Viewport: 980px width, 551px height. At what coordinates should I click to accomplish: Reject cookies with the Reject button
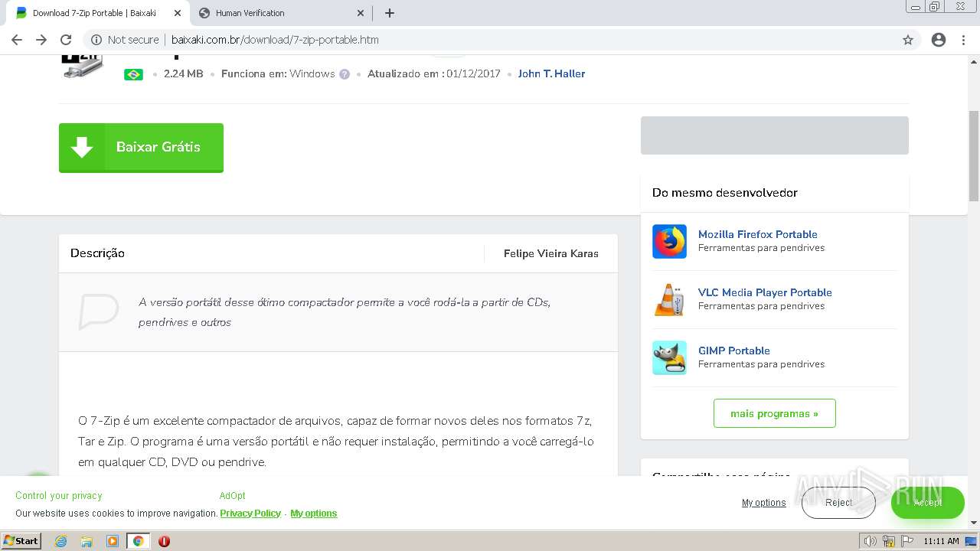click(x=838, y=503)
